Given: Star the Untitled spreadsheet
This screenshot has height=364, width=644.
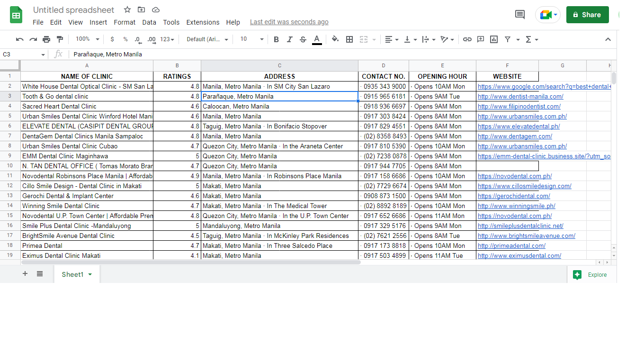Looking at the screenshot, I should tap(127, 10).
